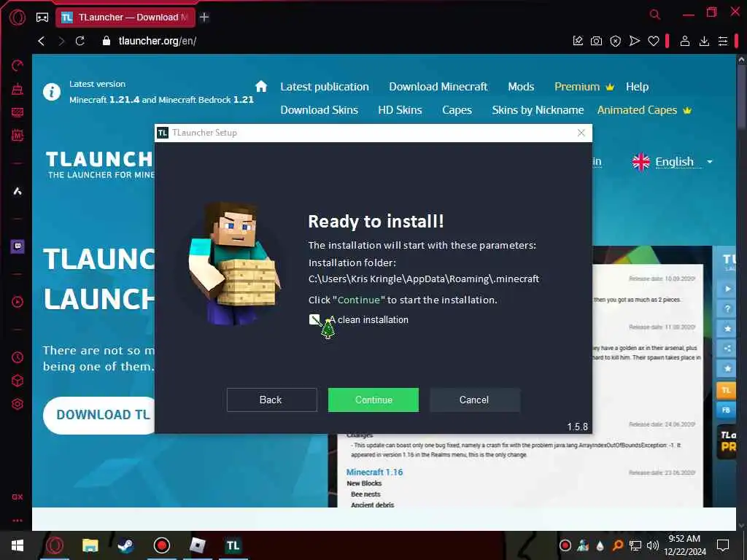Reload the current page
Image resolution: width=747 pixels, height=560 pixels.
tap(80, 41)
